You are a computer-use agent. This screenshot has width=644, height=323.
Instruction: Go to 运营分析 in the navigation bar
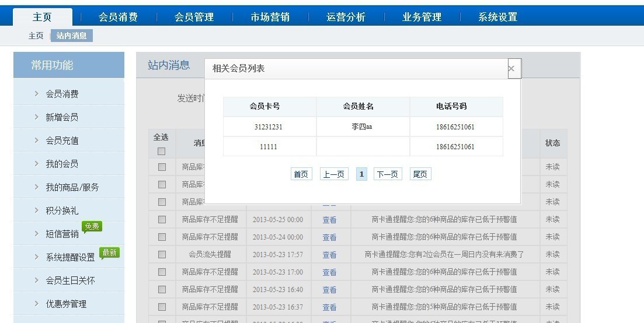coord(346,17)
